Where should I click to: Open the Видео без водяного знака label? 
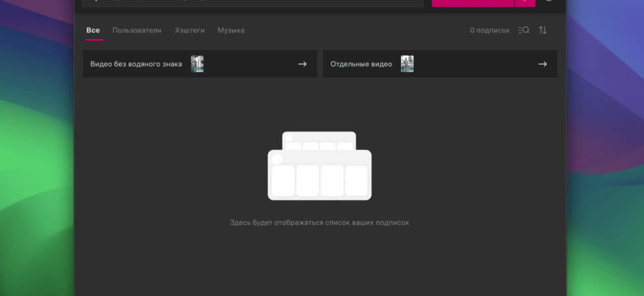(x=136, y=64)
